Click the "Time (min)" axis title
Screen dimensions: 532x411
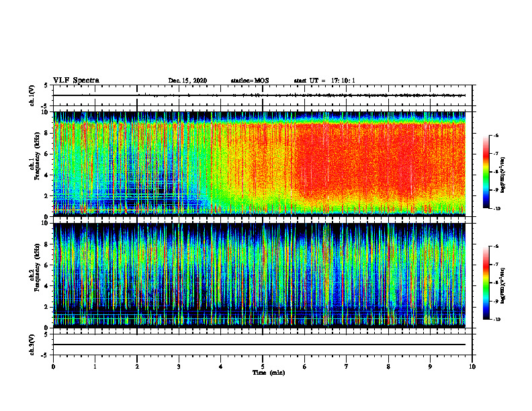click(269, 373)
